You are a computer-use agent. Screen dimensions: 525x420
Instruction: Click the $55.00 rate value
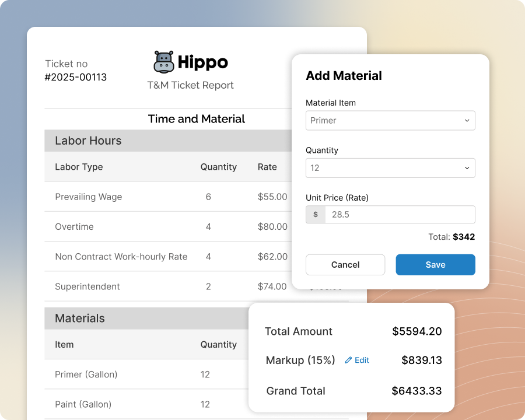click(x=272, y=197)
